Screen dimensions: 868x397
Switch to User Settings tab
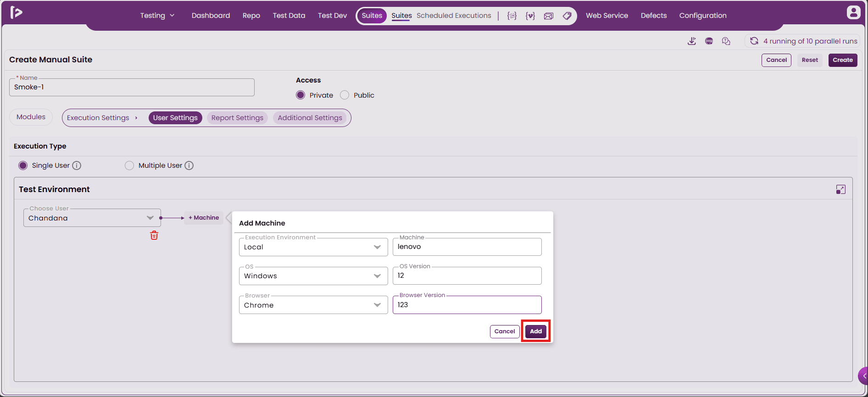click(175, 118)
